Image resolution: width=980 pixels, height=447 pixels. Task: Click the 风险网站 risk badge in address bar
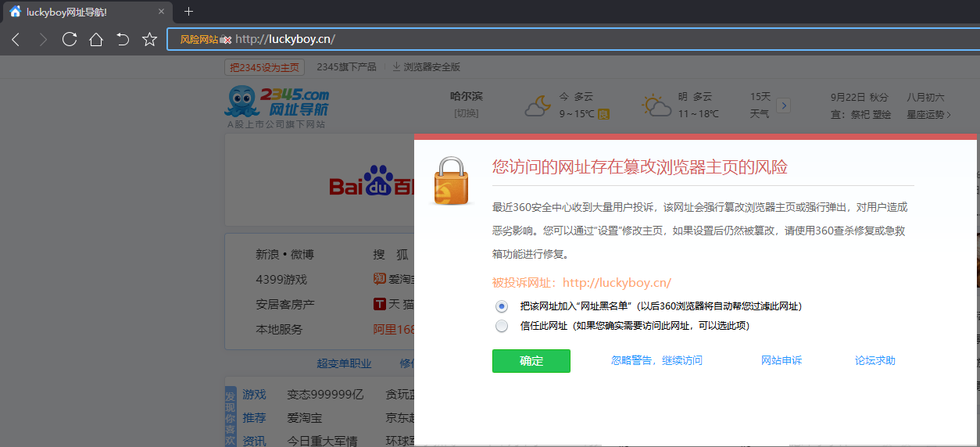pos(199,39)
